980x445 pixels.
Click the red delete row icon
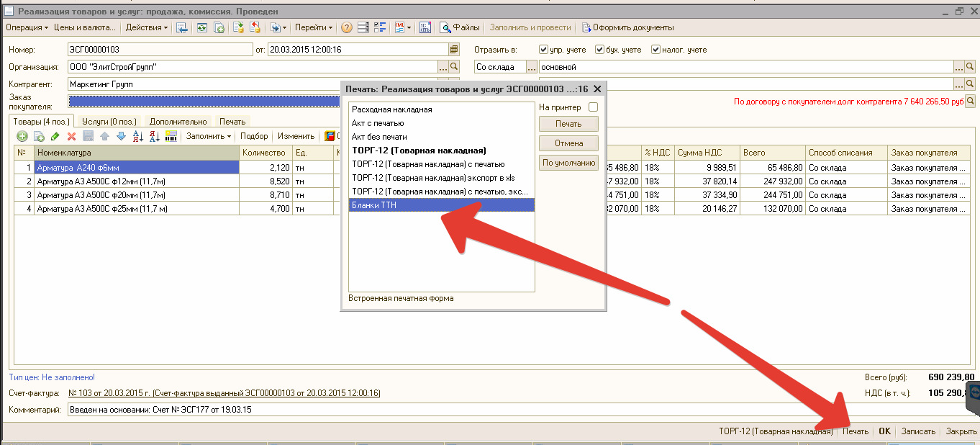coord(71,136)
